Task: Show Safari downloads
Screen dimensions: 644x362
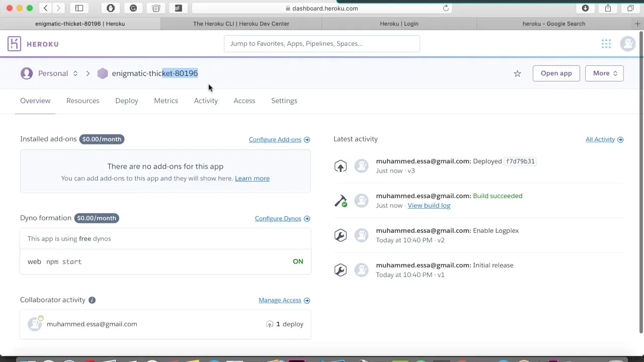Action: [x=585, y=8]
